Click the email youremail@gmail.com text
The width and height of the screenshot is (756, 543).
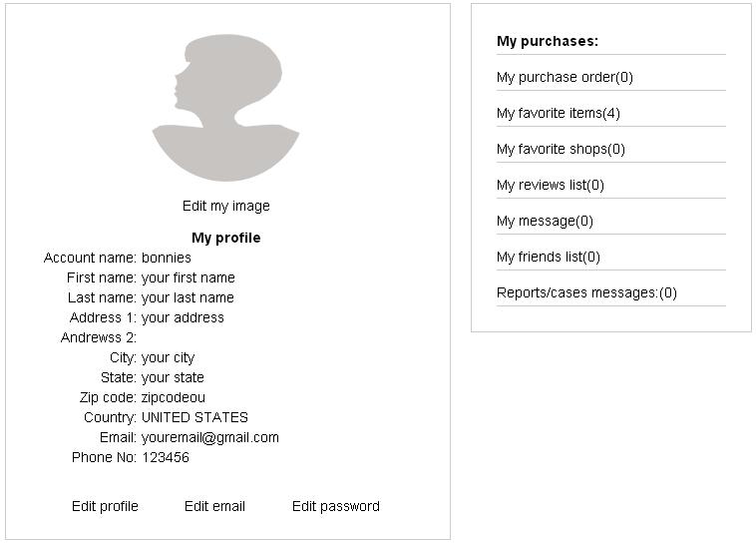coord(210,437)
